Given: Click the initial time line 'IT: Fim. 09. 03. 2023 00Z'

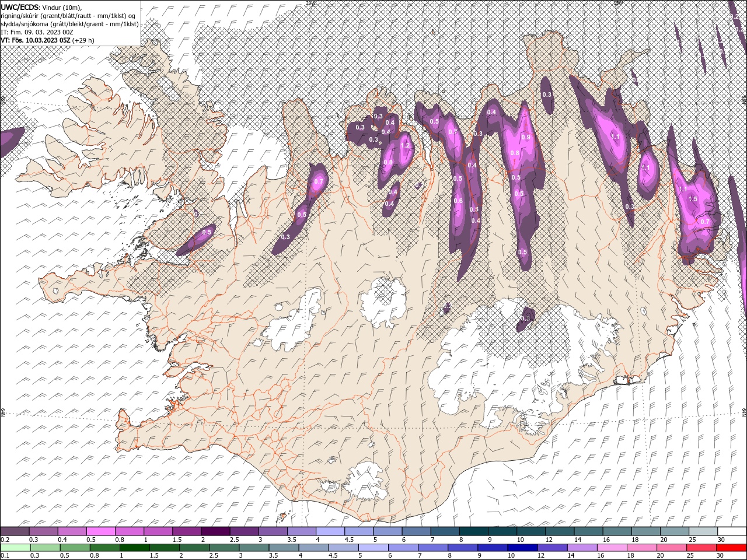Looking at the screenshot, I should 36,32.
